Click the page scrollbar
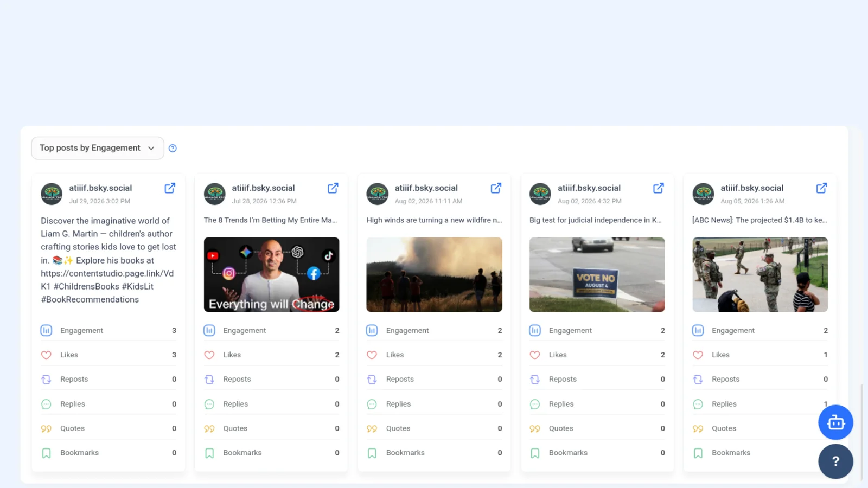This screenshot has height=488, width=868. click(x=861, y=433)
